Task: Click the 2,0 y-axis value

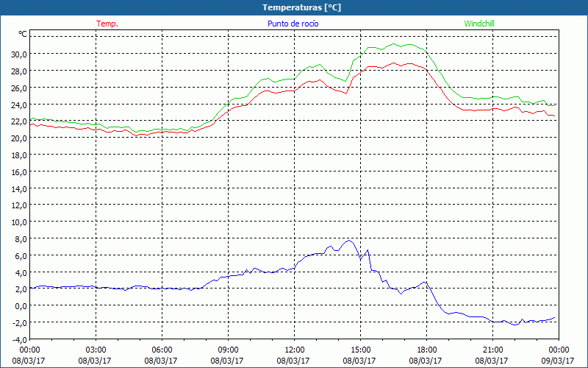Action: 21,289
